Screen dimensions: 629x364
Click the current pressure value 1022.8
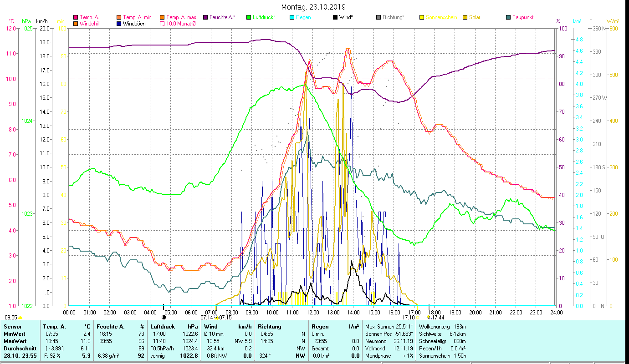[189, 355]
